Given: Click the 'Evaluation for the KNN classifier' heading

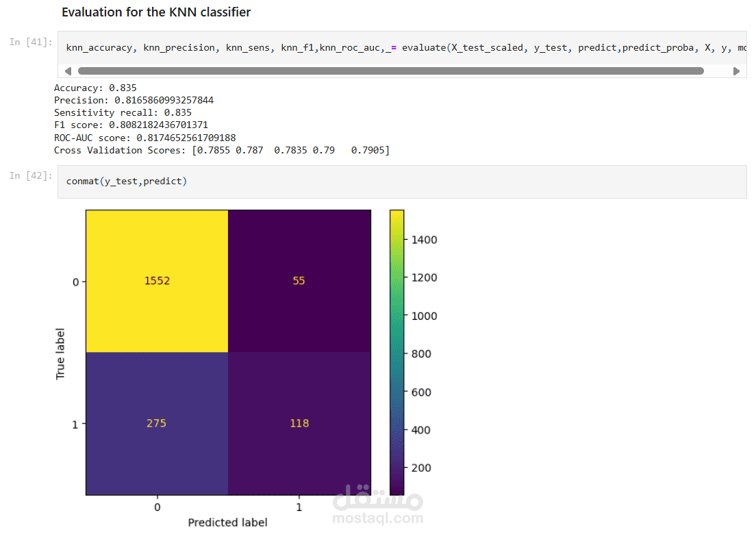Looking at the screenshot, I should tap(156, 12).
